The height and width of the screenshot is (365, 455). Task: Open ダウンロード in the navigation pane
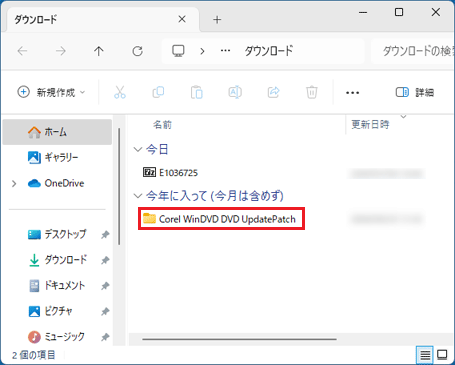(x=57, y=260)
